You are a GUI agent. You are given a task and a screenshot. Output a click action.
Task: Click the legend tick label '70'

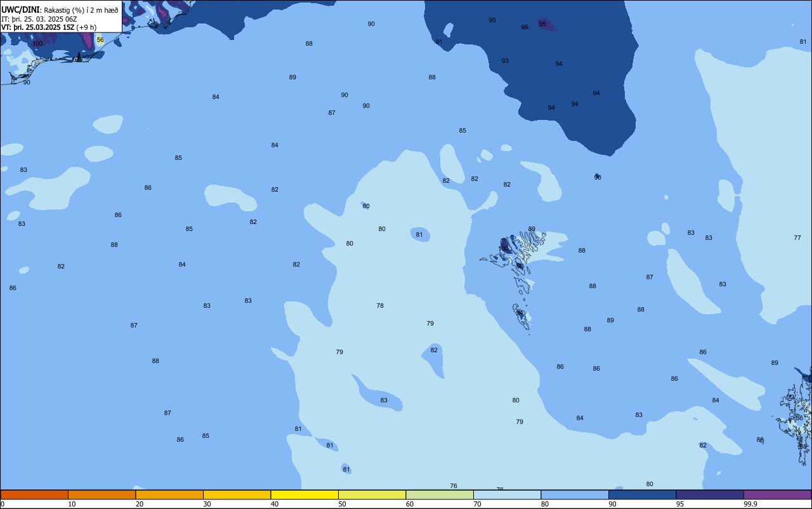(477, 504)
